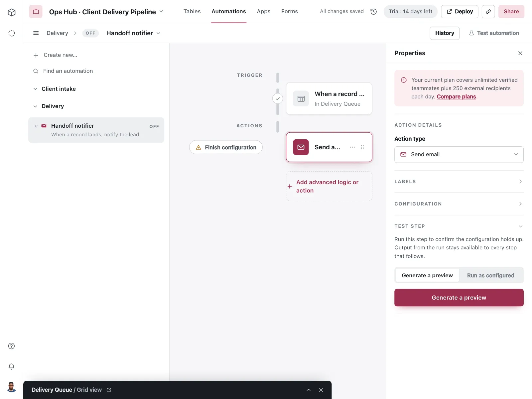This screenshot has width=532, height=399.
Task: Toggle OFF status on Handoff notifier row
Action: (154, 126)
